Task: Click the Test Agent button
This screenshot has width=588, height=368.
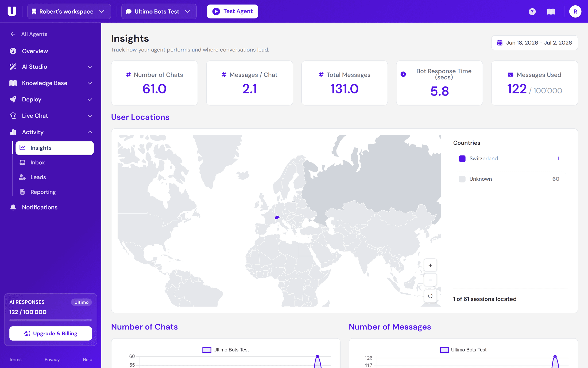Action: tap(233, 11)
